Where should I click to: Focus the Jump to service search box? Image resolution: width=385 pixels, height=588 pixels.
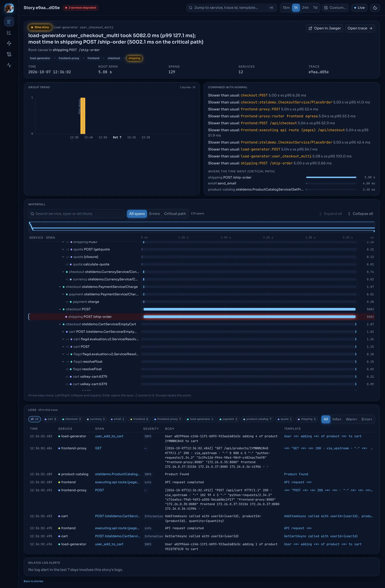[232, 8]
